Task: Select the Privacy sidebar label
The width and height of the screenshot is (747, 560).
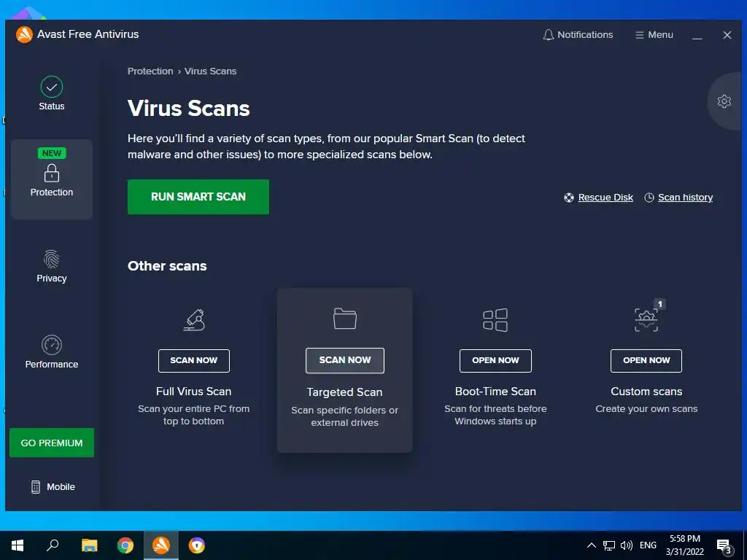Action: click(x=52, y=278)
